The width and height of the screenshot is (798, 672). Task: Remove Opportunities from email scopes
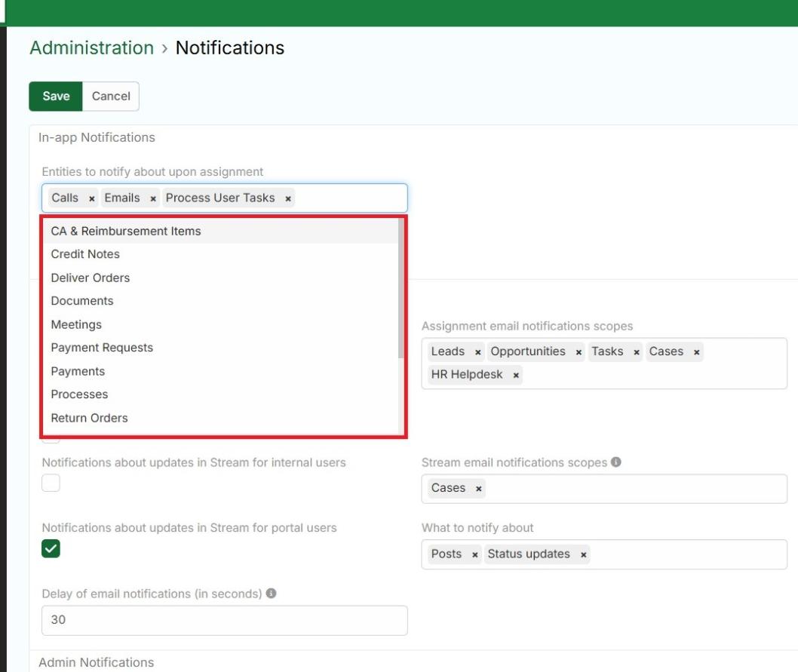point(579,352)
